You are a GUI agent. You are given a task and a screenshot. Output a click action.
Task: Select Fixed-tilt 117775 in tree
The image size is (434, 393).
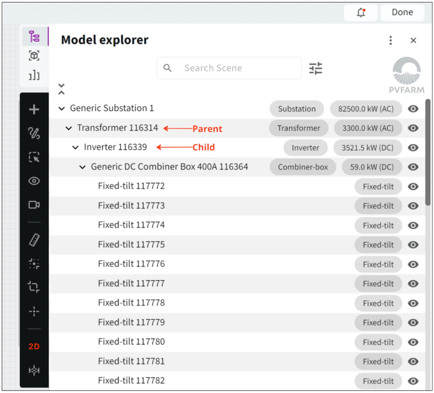(x=131, y=245)
